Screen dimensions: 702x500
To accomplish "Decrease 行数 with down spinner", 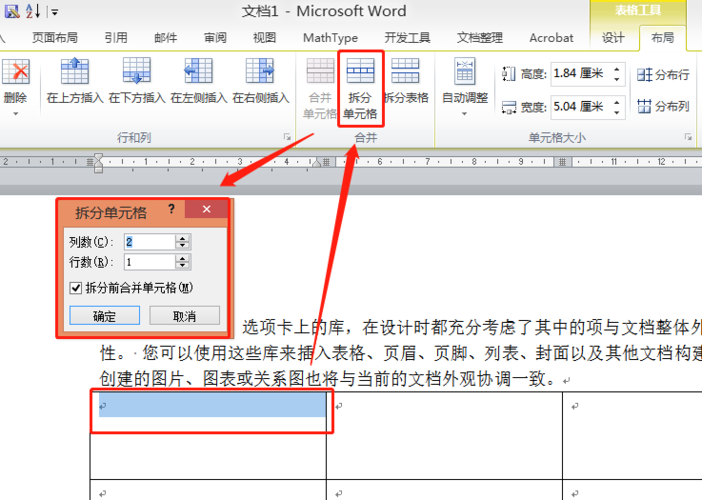I will 183,266.
